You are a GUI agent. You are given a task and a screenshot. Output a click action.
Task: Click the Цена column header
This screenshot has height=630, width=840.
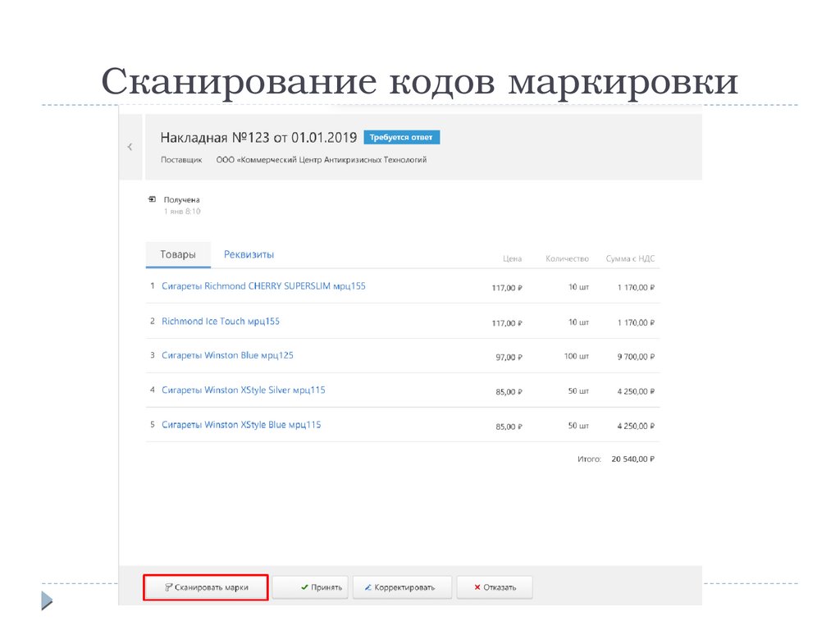pos(512,258)
